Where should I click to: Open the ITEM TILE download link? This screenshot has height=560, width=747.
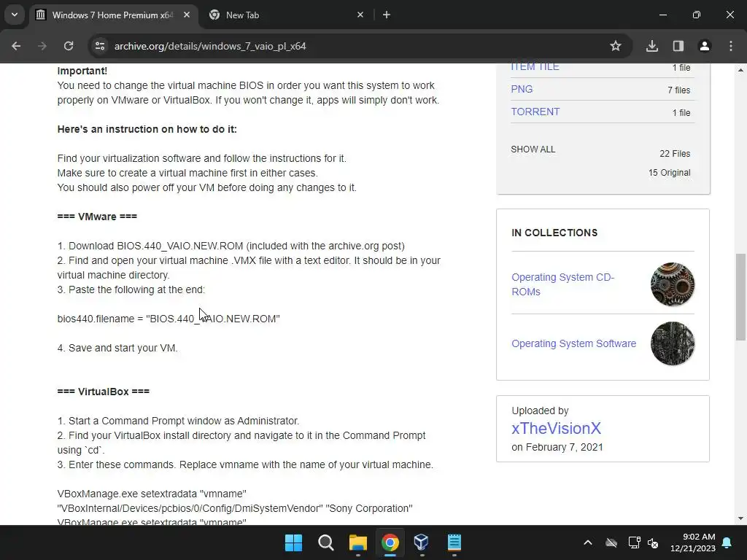coord(535,66)
